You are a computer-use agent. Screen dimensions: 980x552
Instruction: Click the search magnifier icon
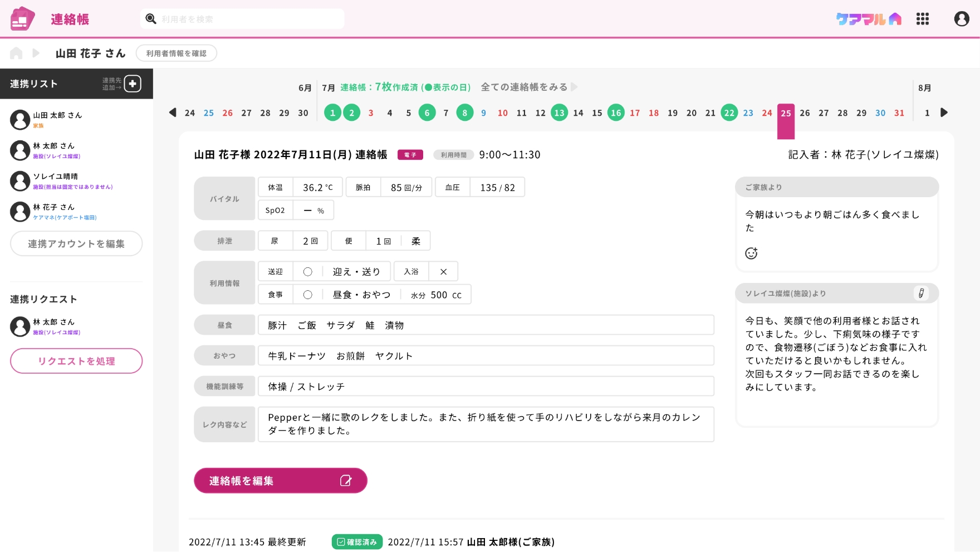click(x=151, y=19)
